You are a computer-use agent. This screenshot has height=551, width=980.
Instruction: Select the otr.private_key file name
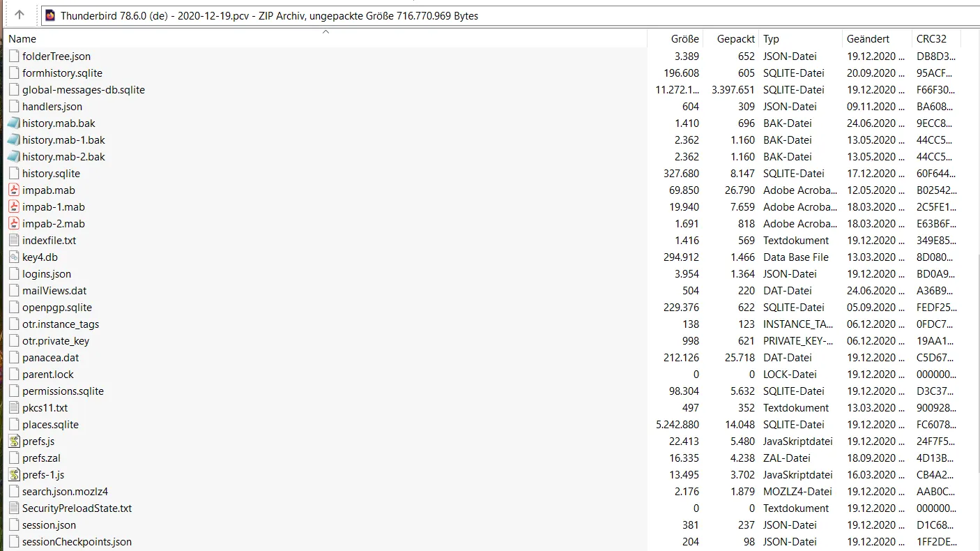[56, 340]
